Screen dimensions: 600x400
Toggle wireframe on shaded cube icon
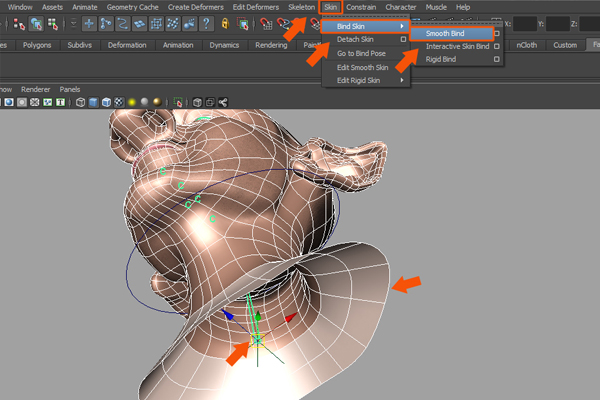click(x=106, y=102)
